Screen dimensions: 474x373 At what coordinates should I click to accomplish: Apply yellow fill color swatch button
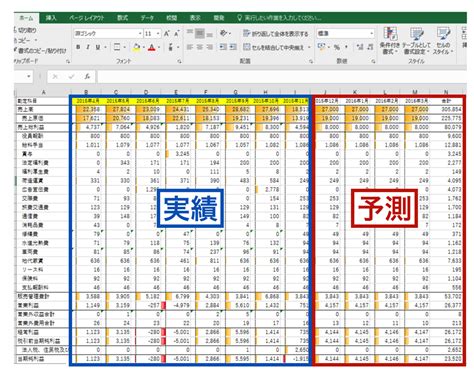point(136,47)
